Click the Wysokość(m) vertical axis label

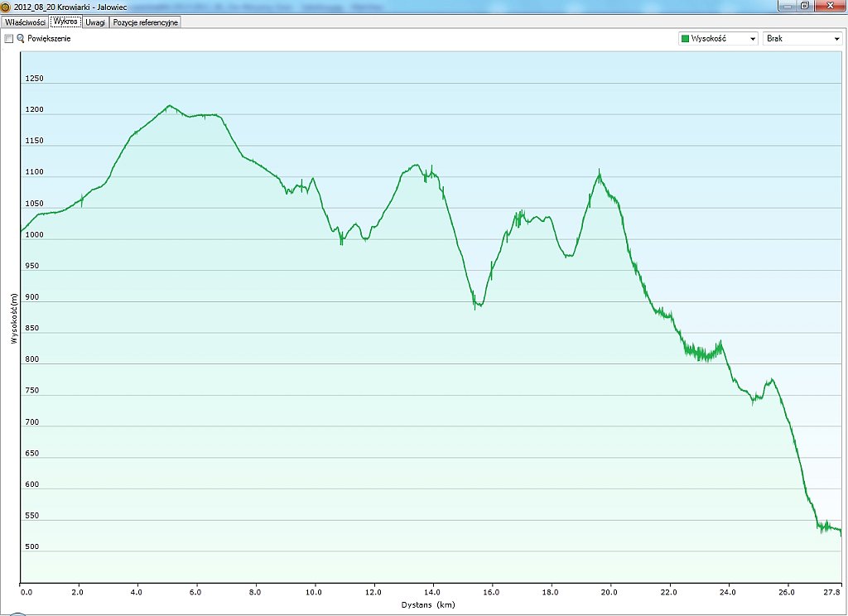click(14, 319)
